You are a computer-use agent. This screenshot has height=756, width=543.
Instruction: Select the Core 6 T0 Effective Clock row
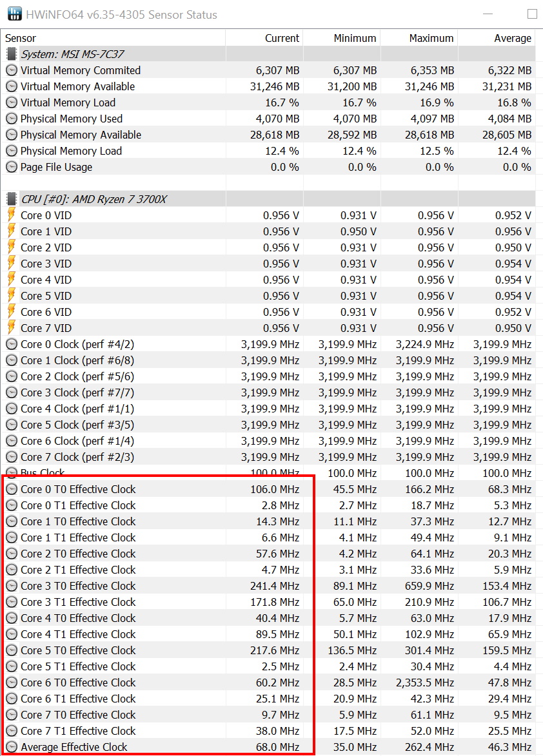tap(268, 683)
